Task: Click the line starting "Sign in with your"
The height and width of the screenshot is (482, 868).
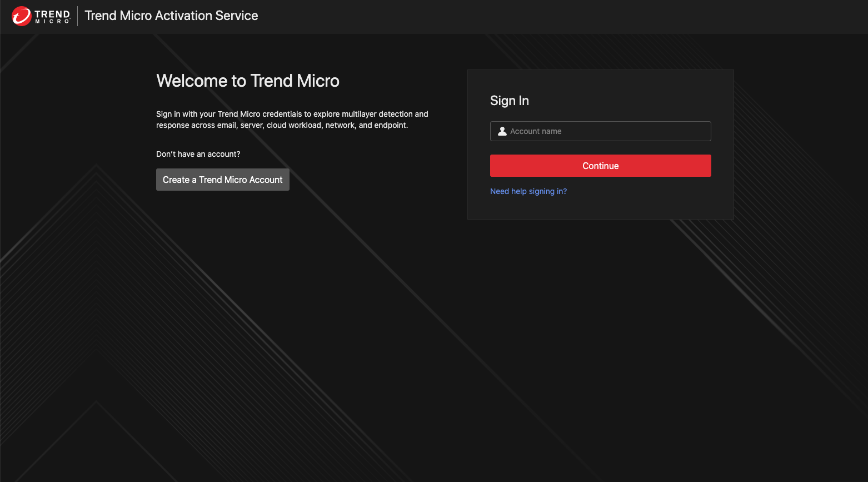Action: pyautogui.click(x=292, y=114)
